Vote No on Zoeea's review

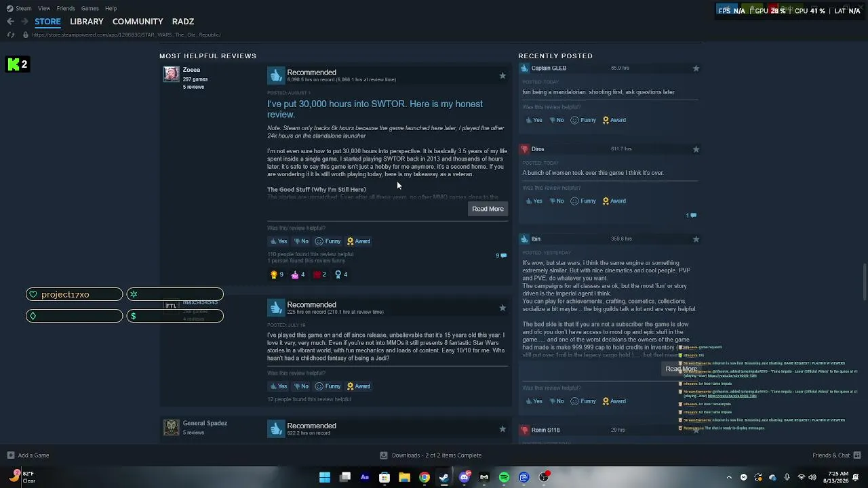pos(300,241)
